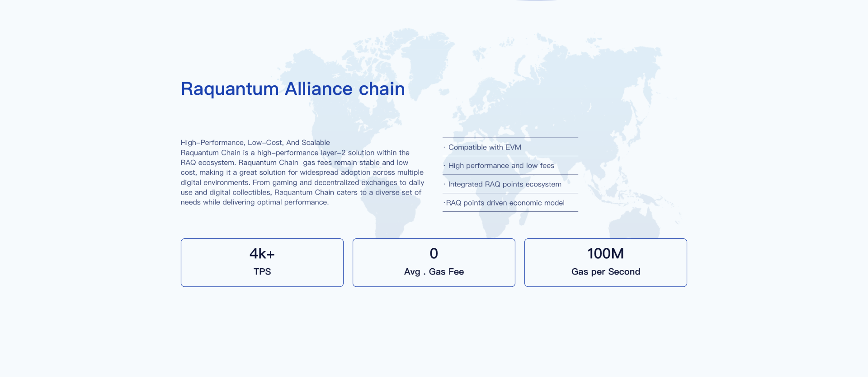Click the Compatible with EVM list item
The height and width of the screenshot is (377, 868).
[x=510, y=147]
